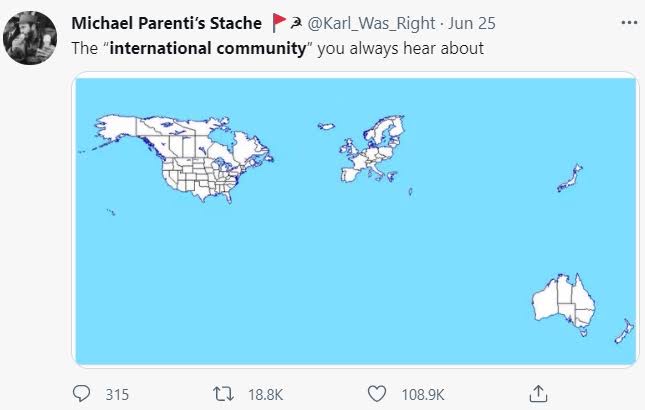This screenshot has width=645, height=410.
Task: Like the tweet with the heart icon
Action: click(377, 394)
